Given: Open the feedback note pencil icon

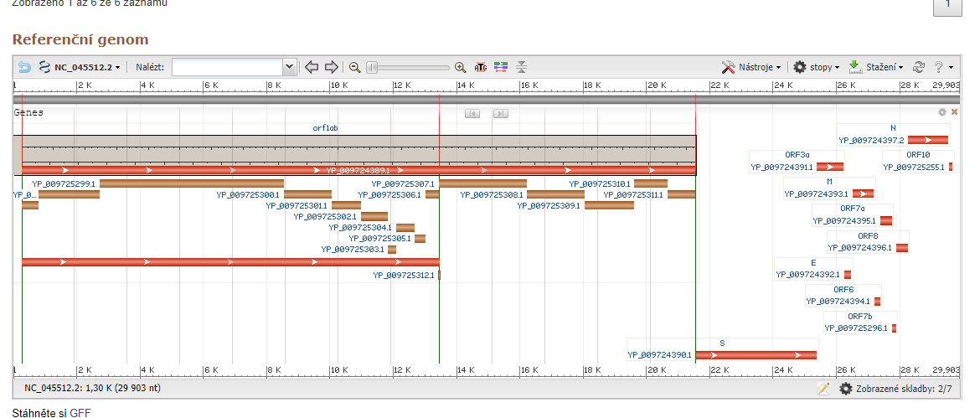Looking at the screenshot, I should point(823,389).
